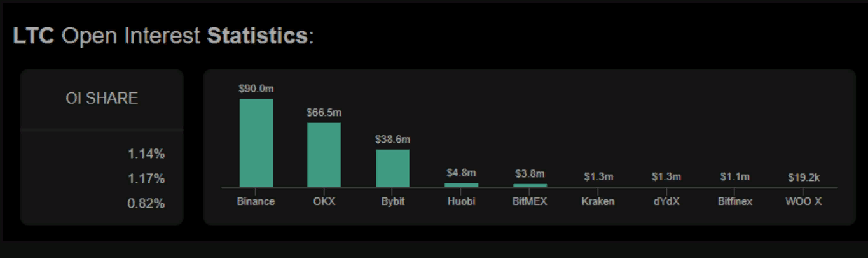The height and width of the screenshot is (258, 868).
Task: Click the $19.2k value above WOO X
Action: [803, 177]
